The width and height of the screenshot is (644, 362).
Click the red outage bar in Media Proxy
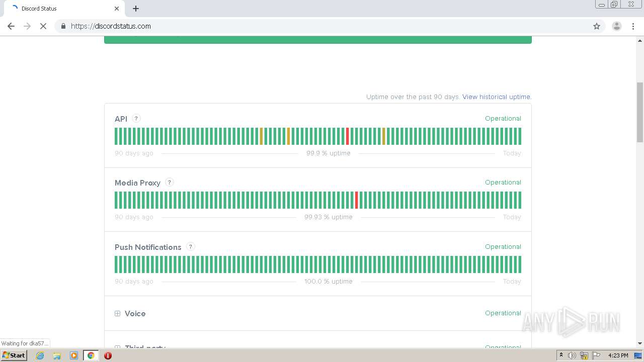(x=356, y=200)
